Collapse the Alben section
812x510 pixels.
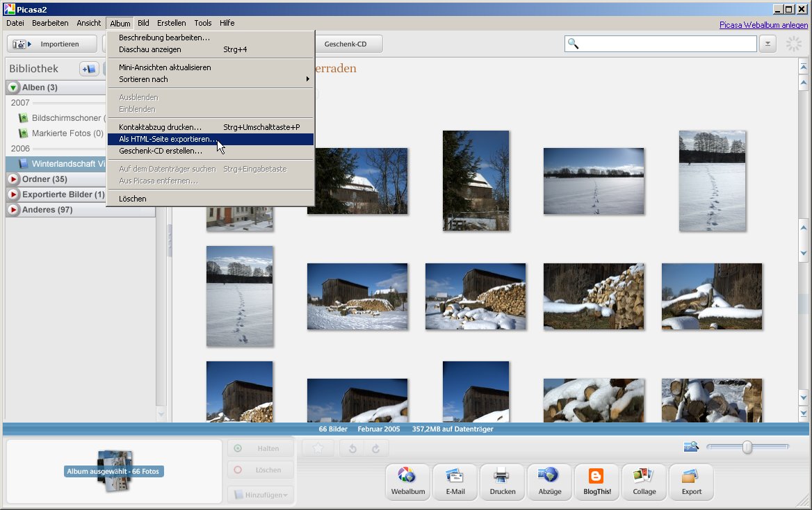pyautogui.click(x=13, y=88)
